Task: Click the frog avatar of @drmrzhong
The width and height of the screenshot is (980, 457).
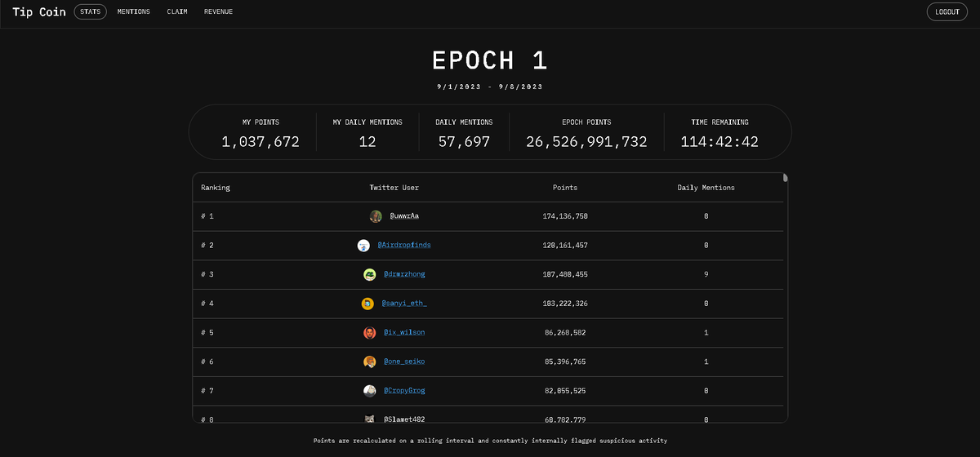Action: pos(369,274)
